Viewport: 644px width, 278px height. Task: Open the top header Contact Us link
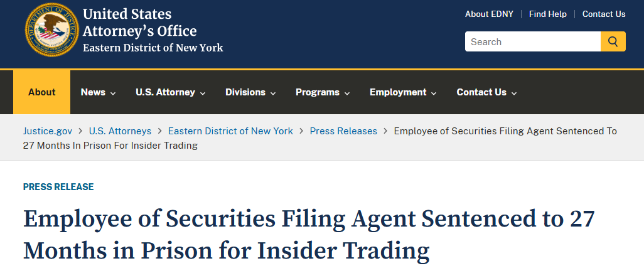[x=604, y=14]
